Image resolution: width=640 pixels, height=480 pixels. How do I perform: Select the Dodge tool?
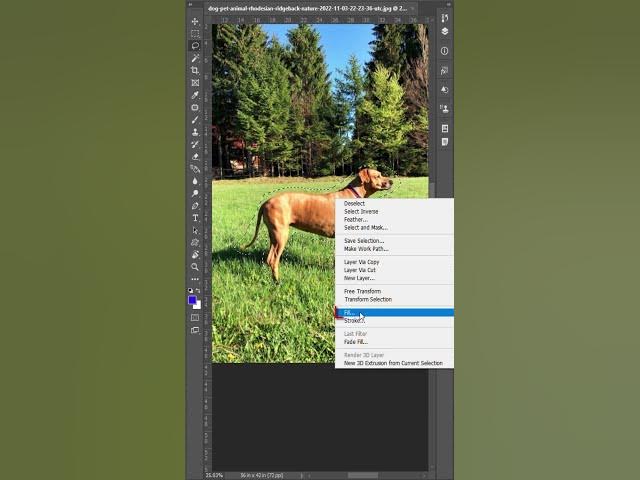click(195, 193)
